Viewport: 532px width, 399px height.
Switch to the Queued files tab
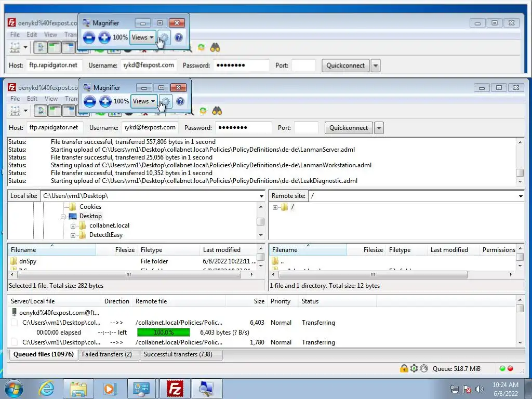coord(44,354)
